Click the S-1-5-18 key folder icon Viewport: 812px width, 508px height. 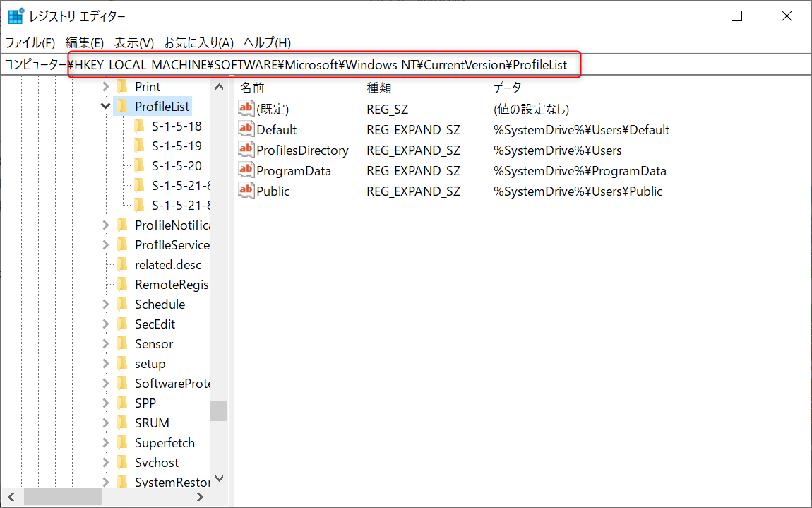click(138, 126)
